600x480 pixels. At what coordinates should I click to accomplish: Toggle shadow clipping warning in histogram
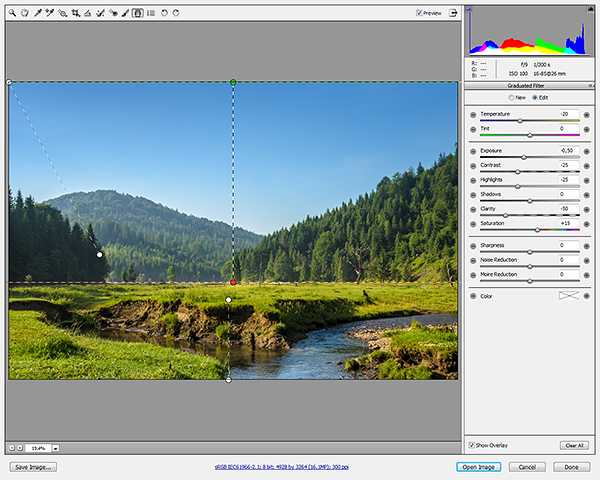pos(469,9)
